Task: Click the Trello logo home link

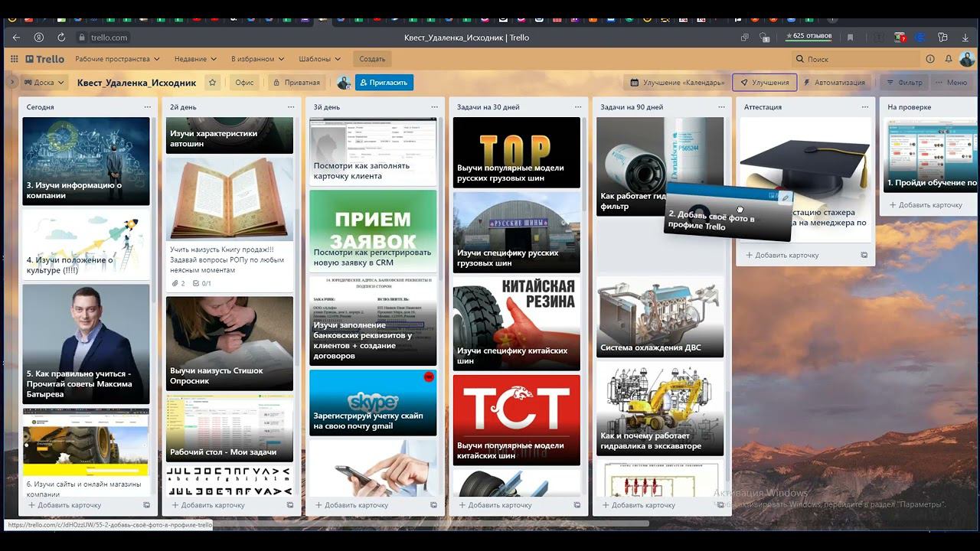Action: [x=45, y=59]
